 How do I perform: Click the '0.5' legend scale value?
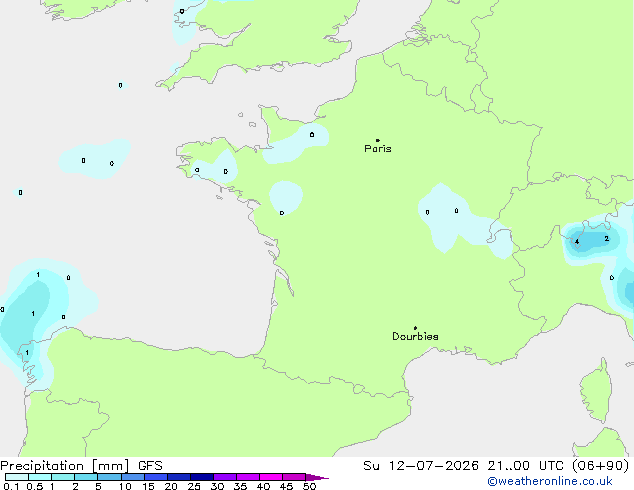pos(35,486)
